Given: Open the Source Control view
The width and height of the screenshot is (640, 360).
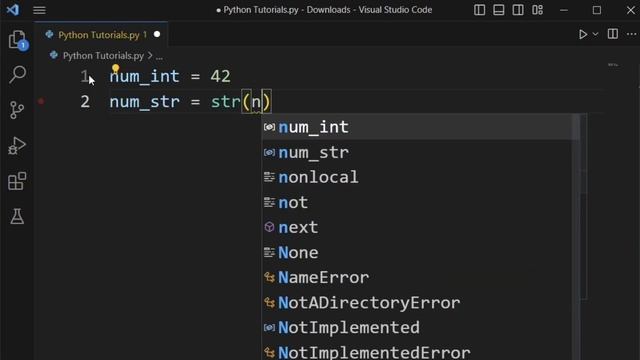Looking at the screenshot, I should [17, 110].
